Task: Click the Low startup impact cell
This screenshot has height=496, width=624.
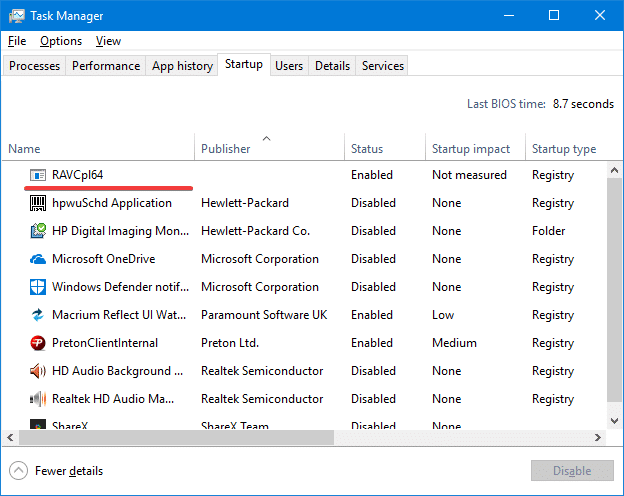Action: (x=443, y=315)
